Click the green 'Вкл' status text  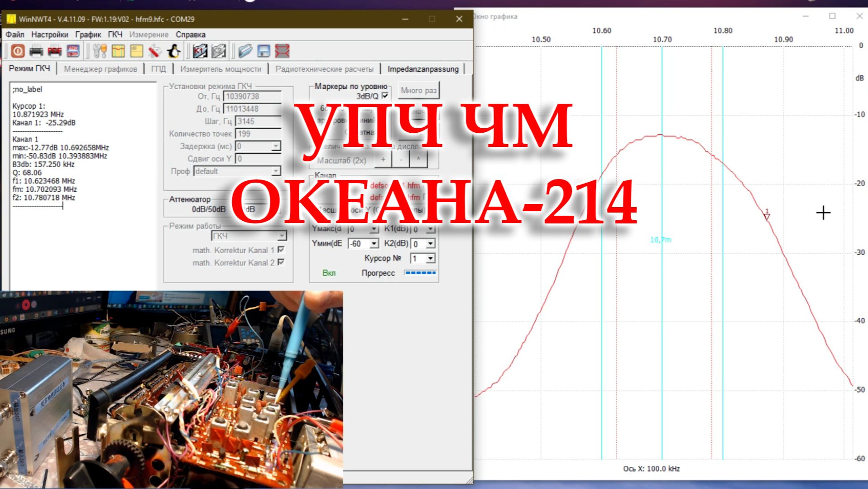(x=329, y=273)
